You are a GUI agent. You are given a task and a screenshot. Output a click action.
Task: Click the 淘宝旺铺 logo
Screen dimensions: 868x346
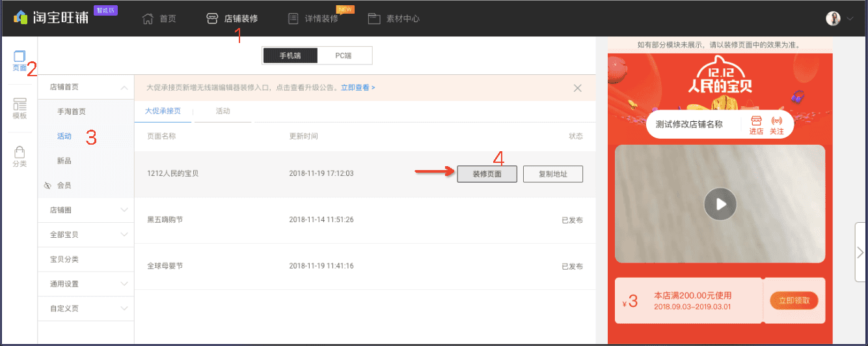pyautogui.click(x=52, y=18)
